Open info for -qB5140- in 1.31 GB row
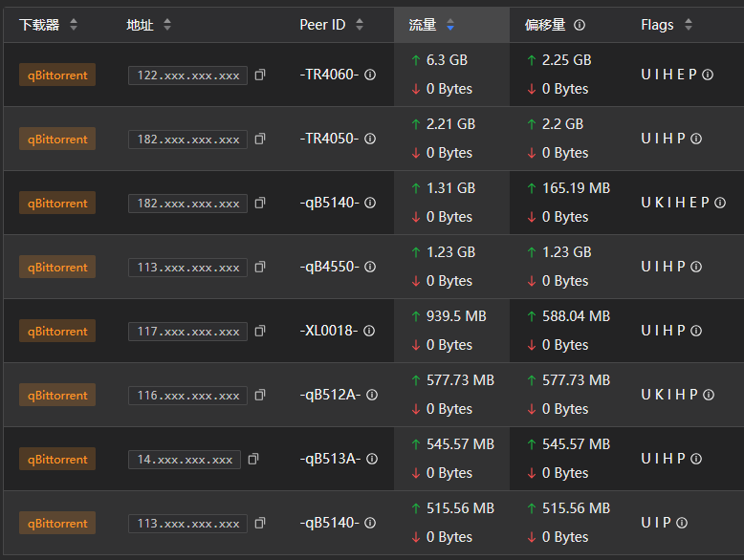 [370, 203]
